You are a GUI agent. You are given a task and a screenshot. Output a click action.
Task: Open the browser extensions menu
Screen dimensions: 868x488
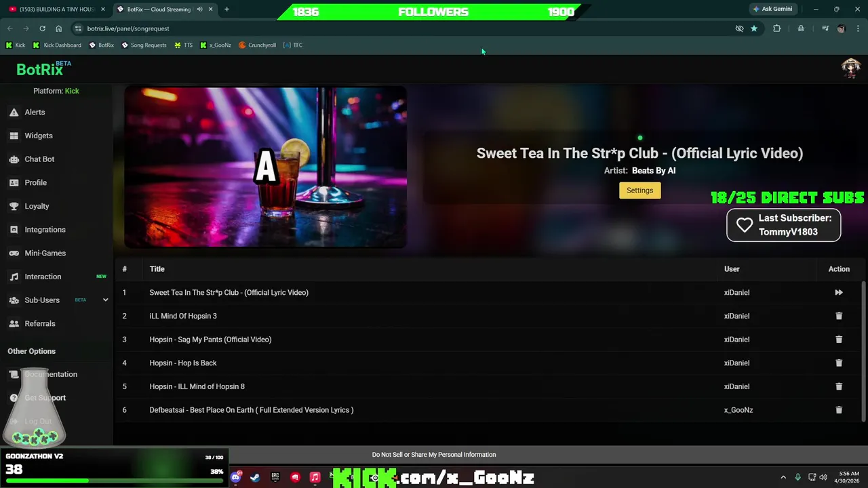click(777, 28)
